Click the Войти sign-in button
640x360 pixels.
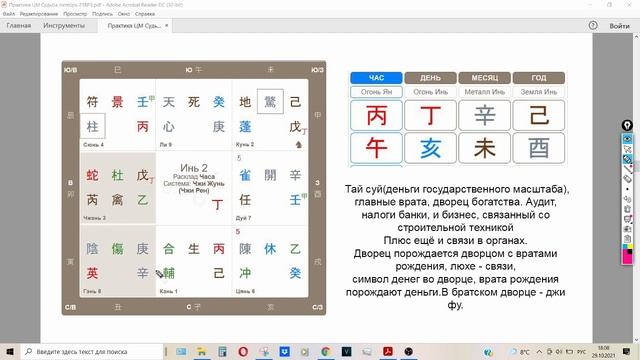coord(619,26)
